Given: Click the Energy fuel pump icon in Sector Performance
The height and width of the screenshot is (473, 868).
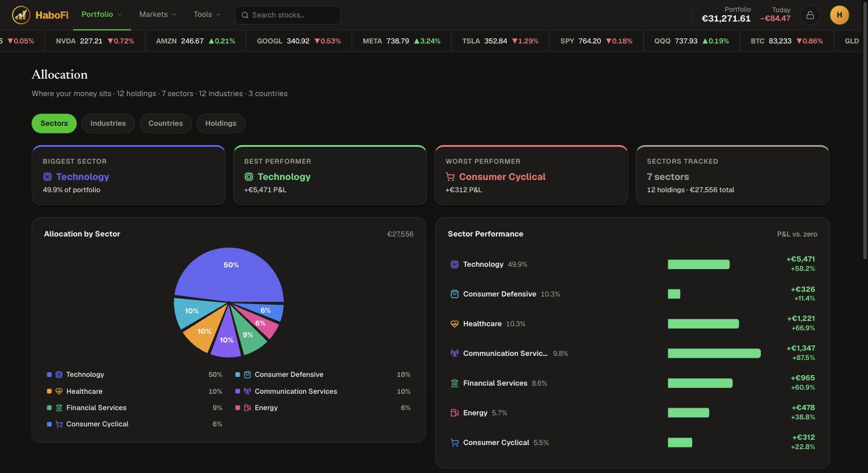Looking at the screenshot, I should tap(455, 413).
